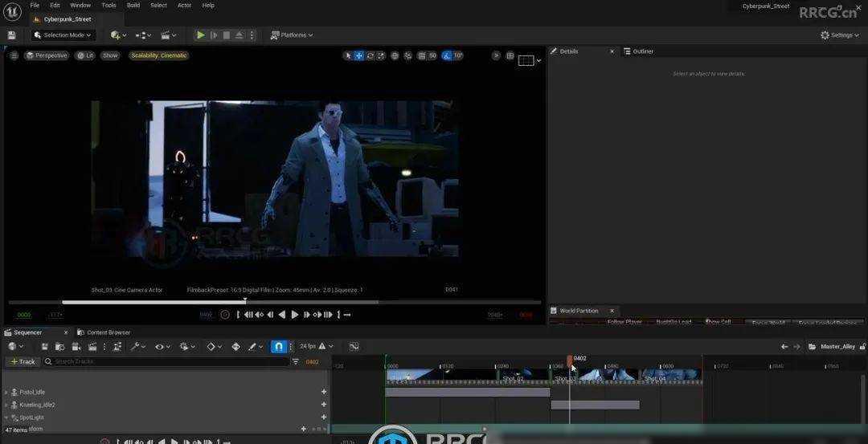
Task: Toggle surface snapping icon in viewport
Action: [408, 56]
